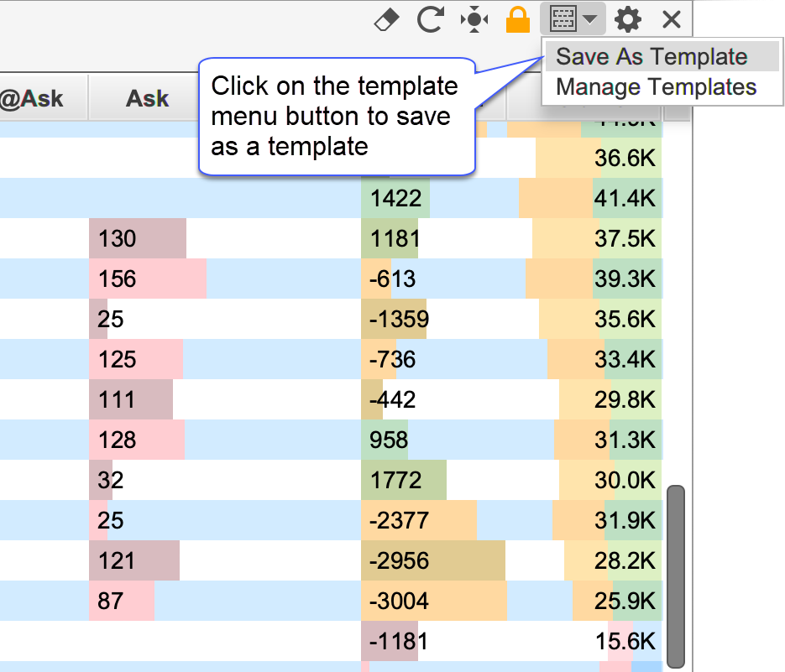Toggle the orange padlock lock
This screenshot has width=785, height=672.
coord(518,20)
